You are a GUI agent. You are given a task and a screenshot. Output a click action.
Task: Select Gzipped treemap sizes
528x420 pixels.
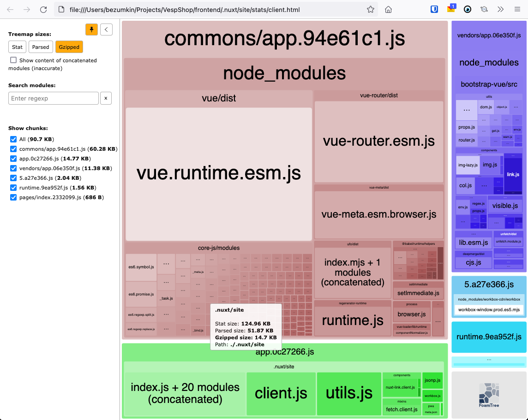69,47
